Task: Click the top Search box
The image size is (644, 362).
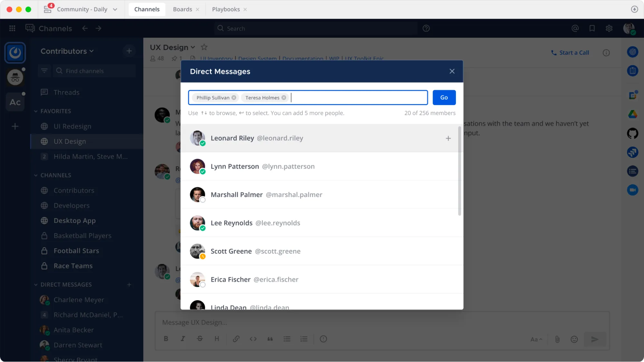Action: tap(316, 28)
